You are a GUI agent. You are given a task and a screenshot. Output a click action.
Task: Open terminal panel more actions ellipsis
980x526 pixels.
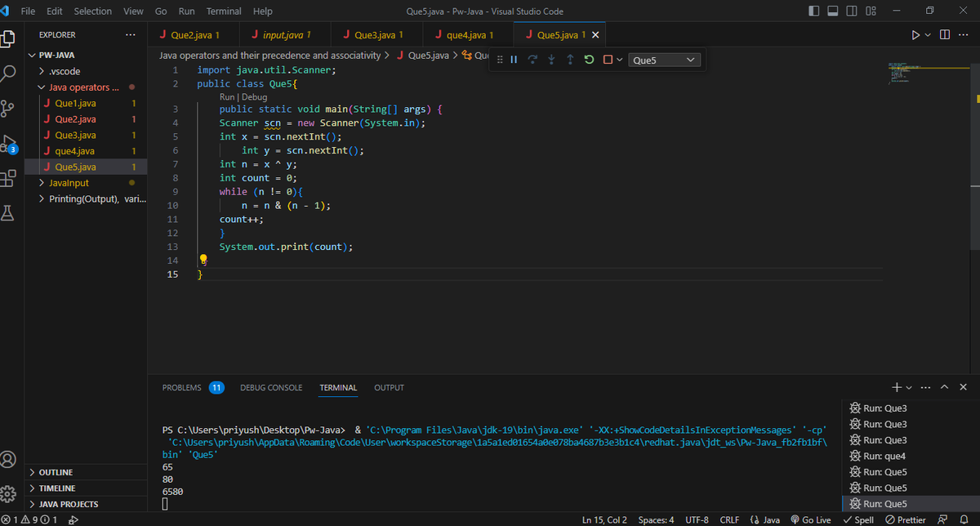(925, 386)
